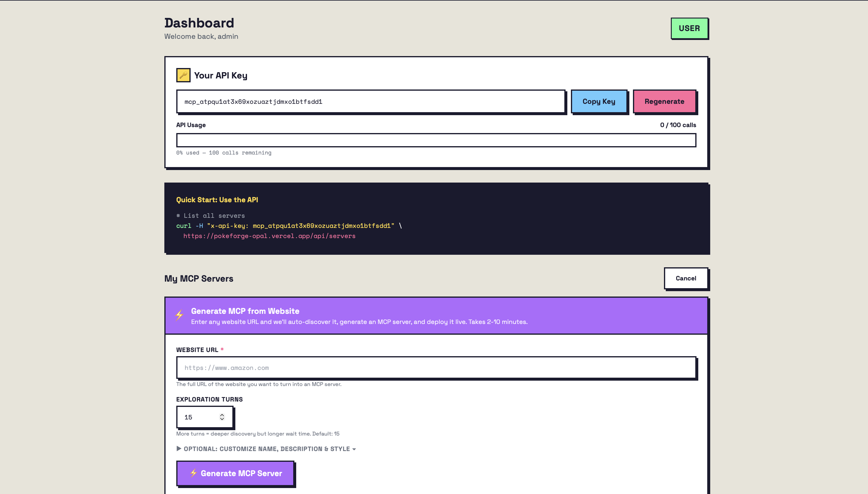This screenshot has width=868, height=494.
Task: Increase exploration turns with the up arrow
Action: (222, 415)
